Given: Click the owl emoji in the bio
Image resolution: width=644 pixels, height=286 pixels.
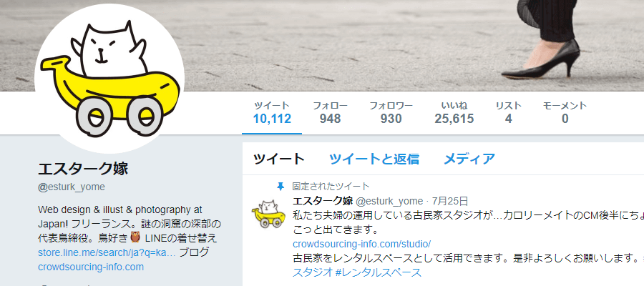Looking at the screenshot, I should (135, 237).
